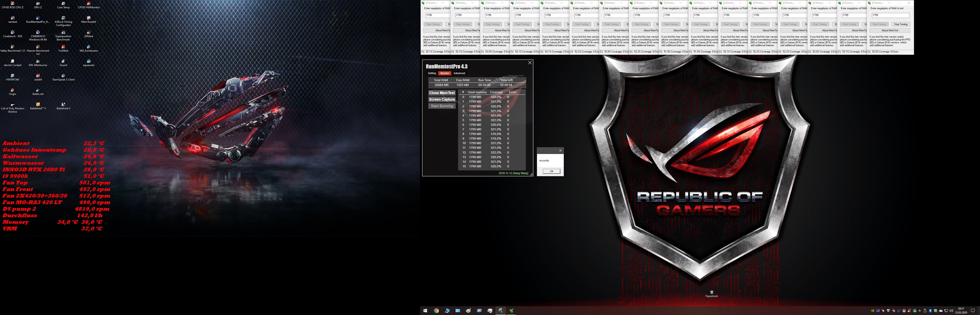
Task: Select row 5 with 522,0% coverage
Action: click(x=492, y=120)
